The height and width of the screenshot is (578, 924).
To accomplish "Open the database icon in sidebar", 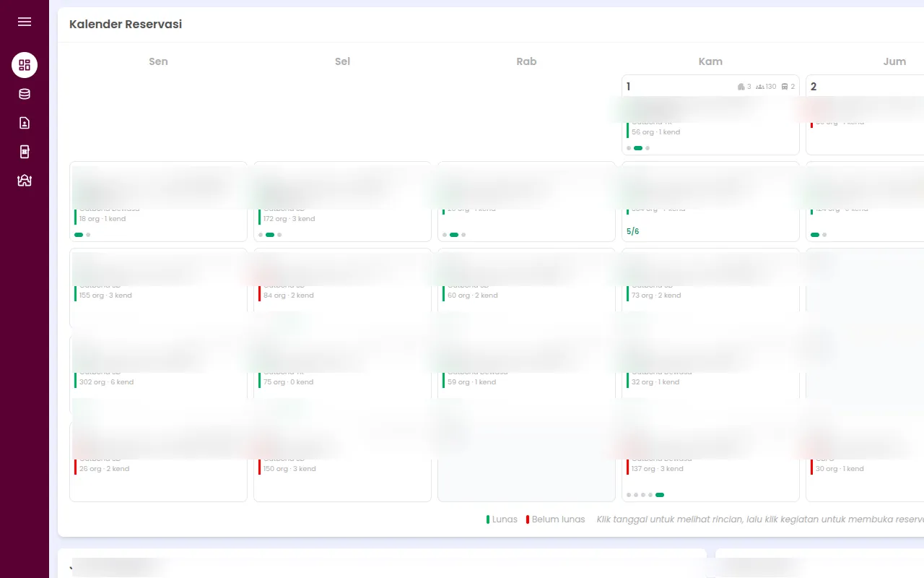I will 25,94.
